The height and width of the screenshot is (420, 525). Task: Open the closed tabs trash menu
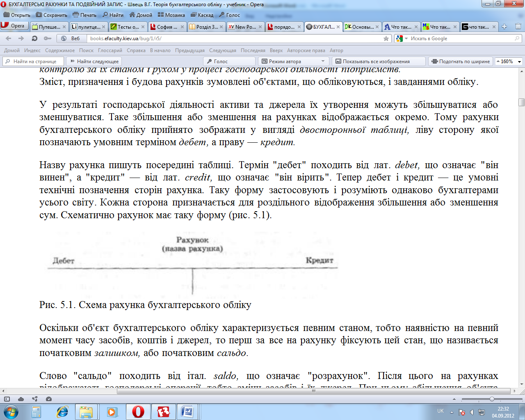coord(518,27)
